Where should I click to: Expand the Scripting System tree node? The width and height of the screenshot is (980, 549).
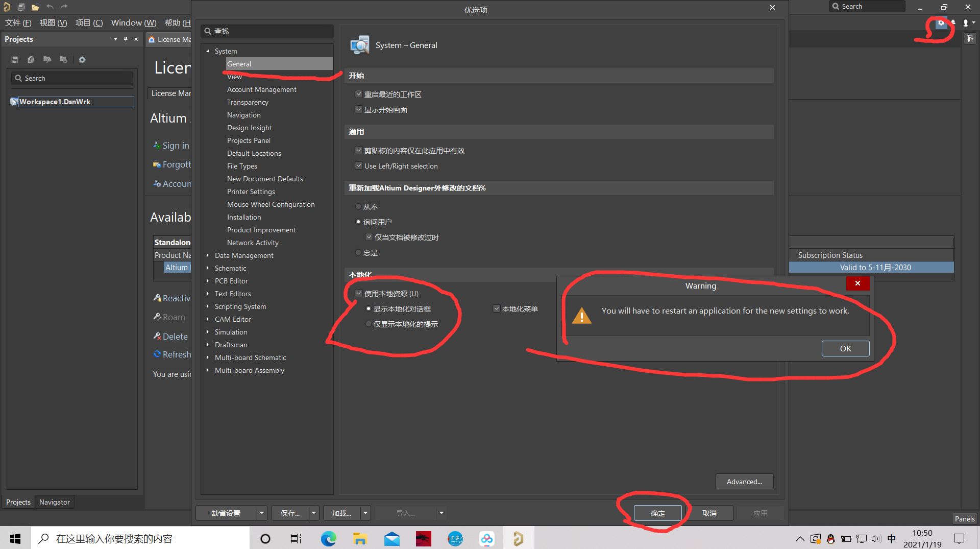click(x=208, y=306)
